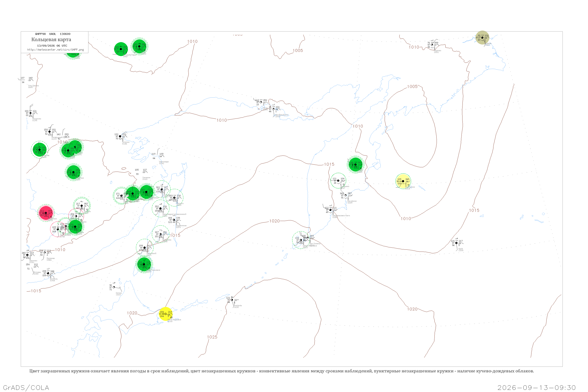Click the Russian legend caption below map
Image resolution: width=588 pixels, height=392 pixels.
click(x=281, y=371)
